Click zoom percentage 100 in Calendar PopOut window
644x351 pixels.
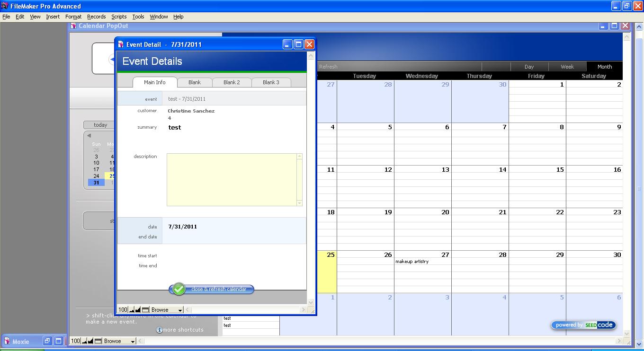[x=75, y=341]
